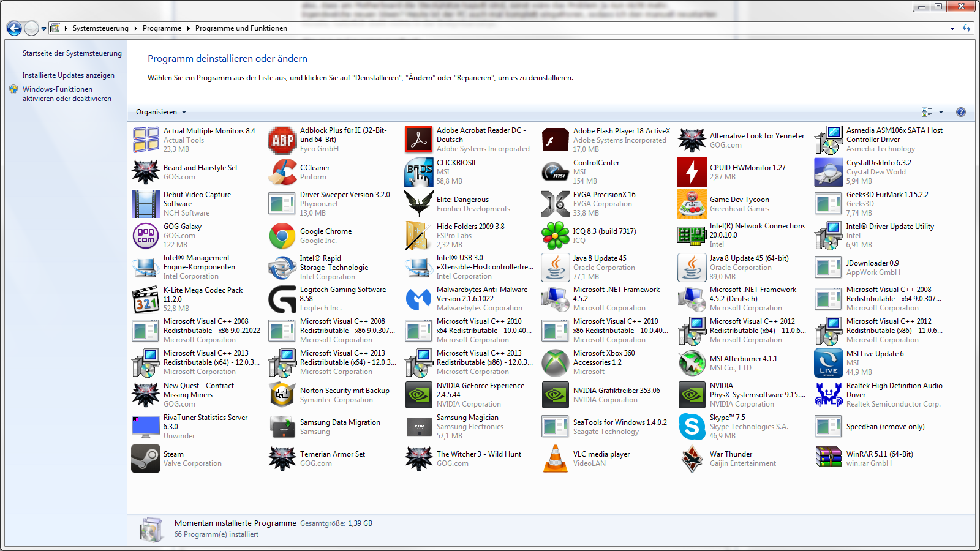Viewport: 980px width, 551px height.
Task: Select The Witcher 3 - Wild Hunt entry
Action: 470,459
